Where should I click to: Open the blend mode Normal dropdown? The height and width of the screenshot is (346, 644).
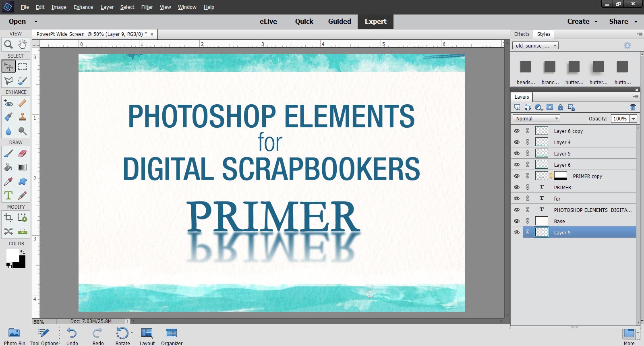(536, 118)
